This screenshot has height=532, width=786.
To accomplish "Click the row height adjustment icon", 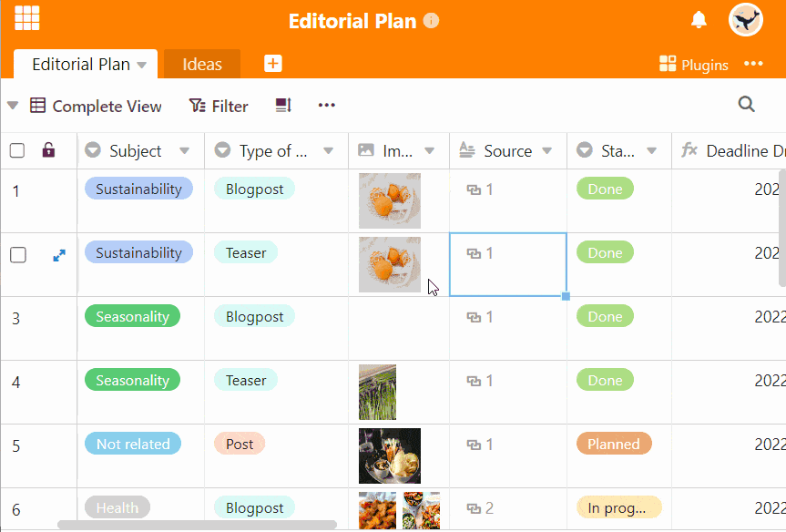I will [284, 106].
